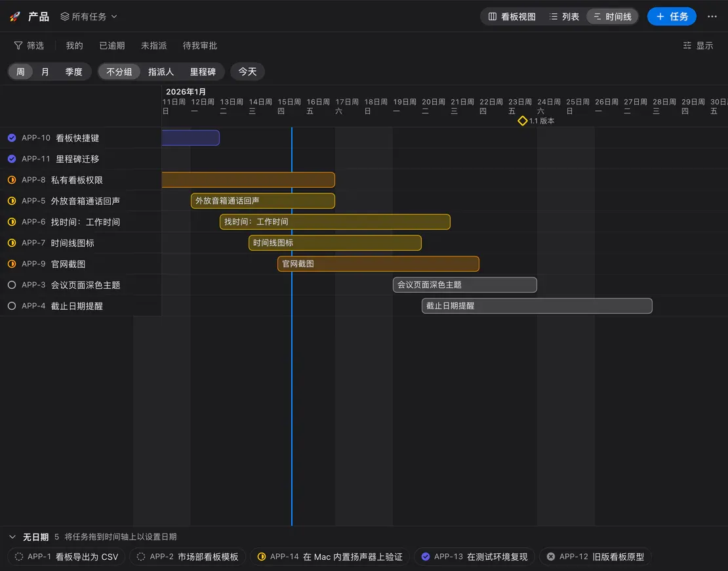Click the in-progress status icon for APP-7
Viewport: 728px width, 571px height.
tap(12, 243)
